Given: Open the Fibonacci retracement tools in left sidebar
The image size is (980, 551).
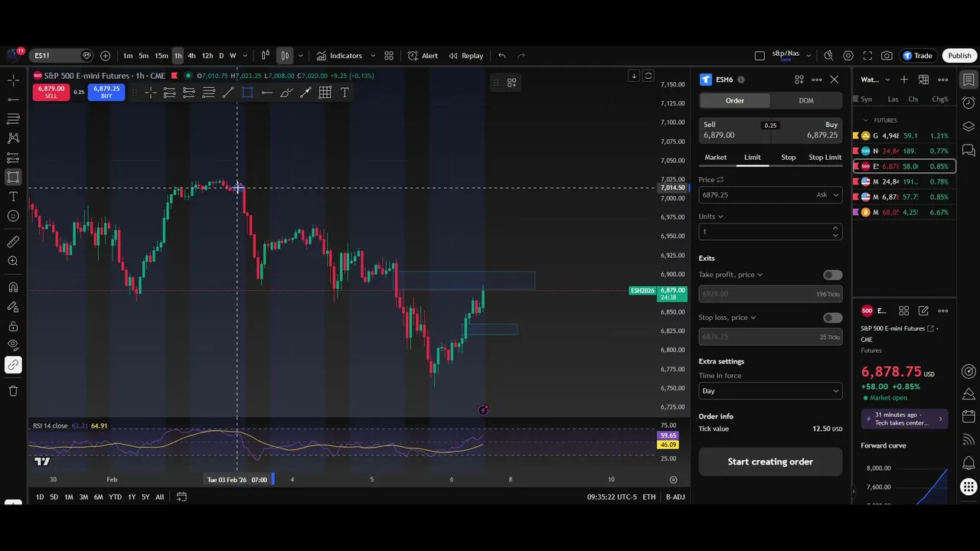Looking at the screenshot, I should (13, 119).
